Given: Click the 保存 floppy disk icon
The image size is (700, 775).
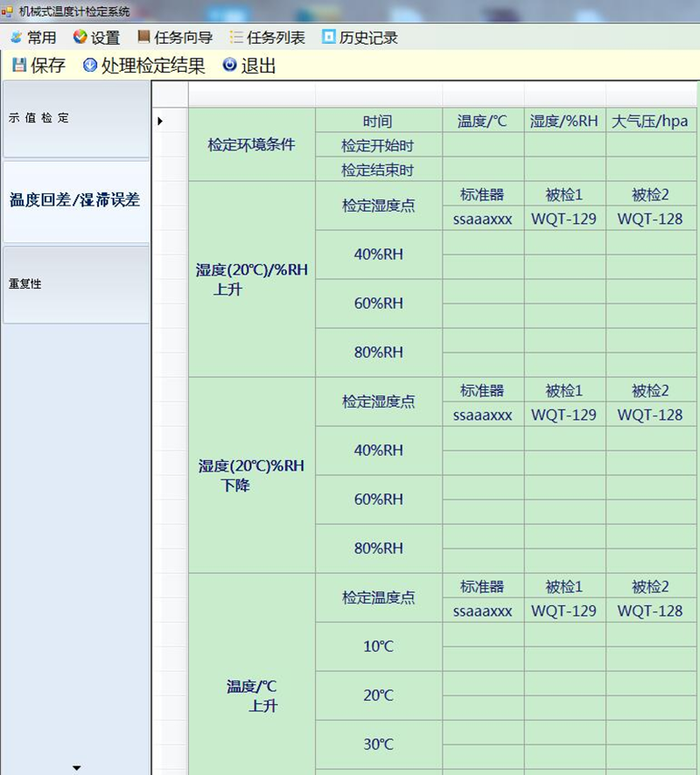Looking at the screenshot, I should (x=19, y=65).
